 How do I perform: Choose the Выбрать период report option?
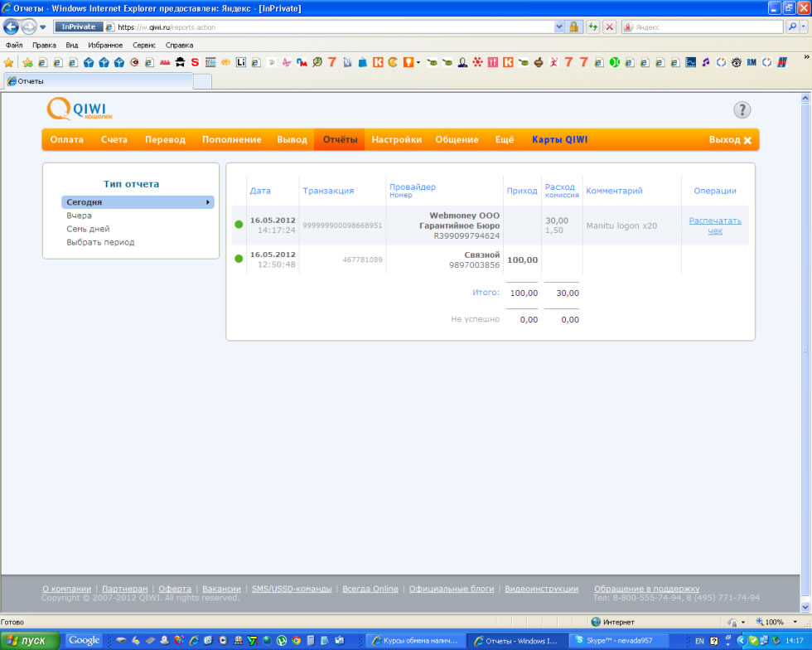coord(100,242)
